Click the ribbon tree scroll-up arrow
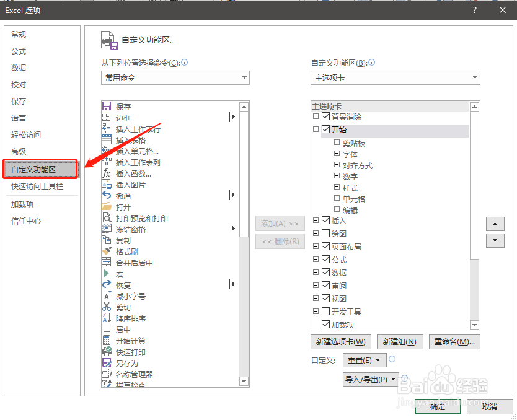 coord(474,107)
